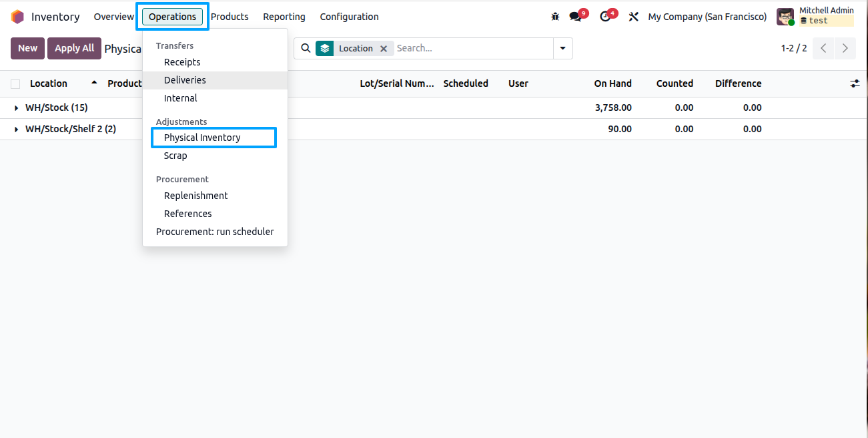Screen dimensions: 868x438
Task: Open the Overview menu
Action: click(114, 17)
